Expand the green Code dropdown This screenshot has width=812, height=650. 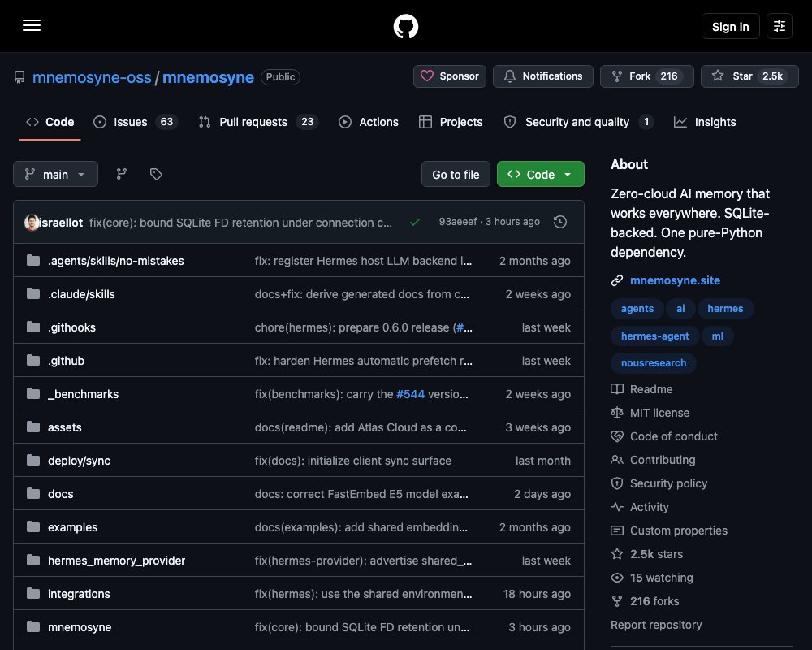click(540, 174)
